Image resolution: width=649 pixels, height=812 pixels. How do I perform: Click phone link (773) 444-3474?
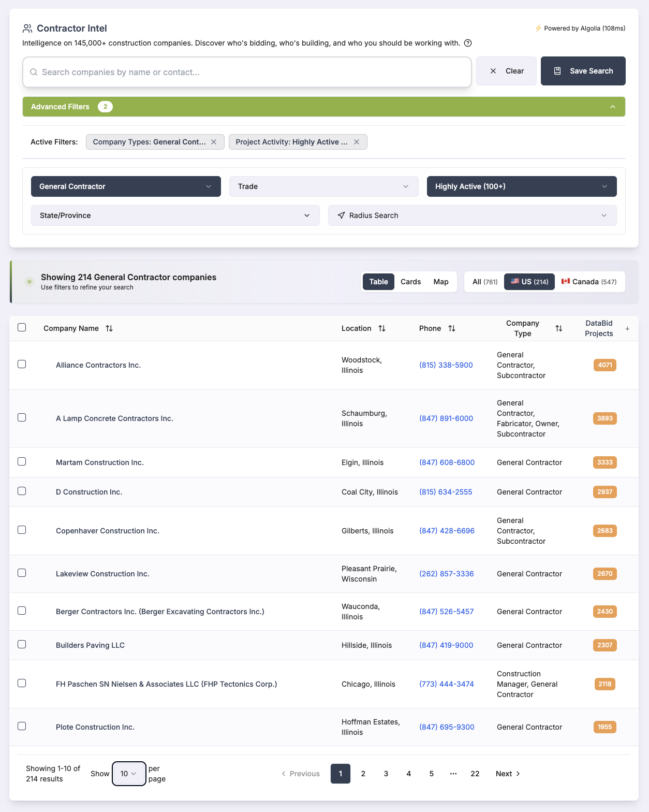point(447,684)
